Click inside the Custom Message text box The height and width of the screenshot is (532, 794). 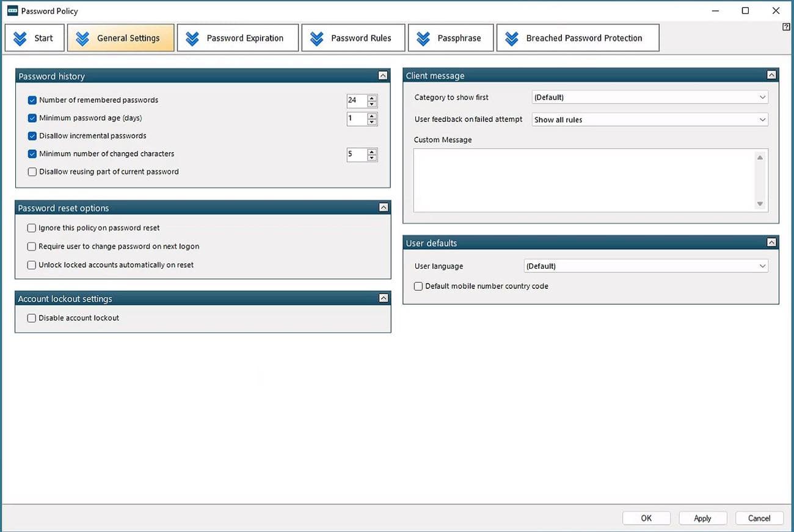583,180
